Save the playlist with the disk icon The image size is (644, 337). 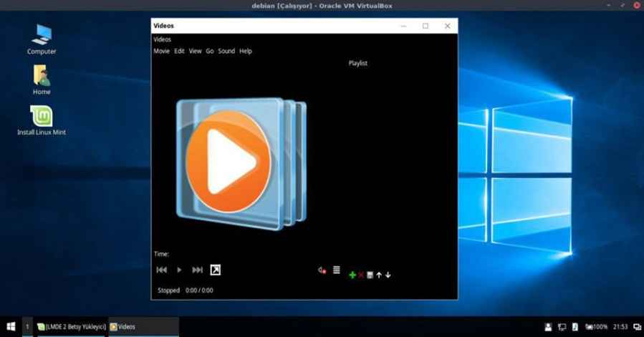tap(370, 275)
